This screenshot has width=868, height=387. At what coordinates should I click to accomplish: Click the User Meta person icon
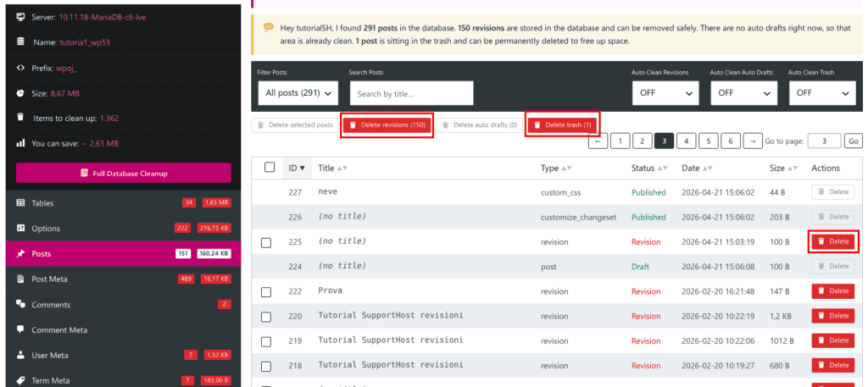20,355
